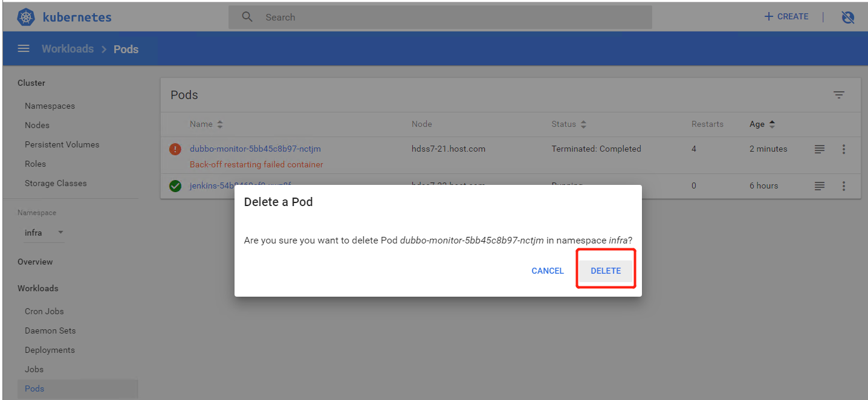Click the user account icon top right
This screenshot has width=868, height=400.
click(x=847, y=18)
